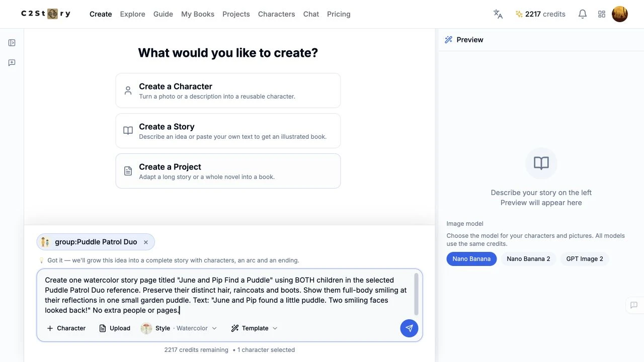Open the Character picker in the prompt toolbar
Image resolution: width=644 pixels, height=362 pixels.
coord(66,328)
